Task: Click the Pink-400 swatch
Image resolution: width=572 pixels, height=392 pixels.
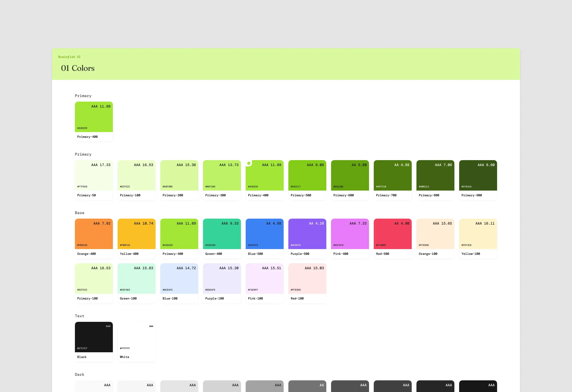Action: tap(350, 239)
